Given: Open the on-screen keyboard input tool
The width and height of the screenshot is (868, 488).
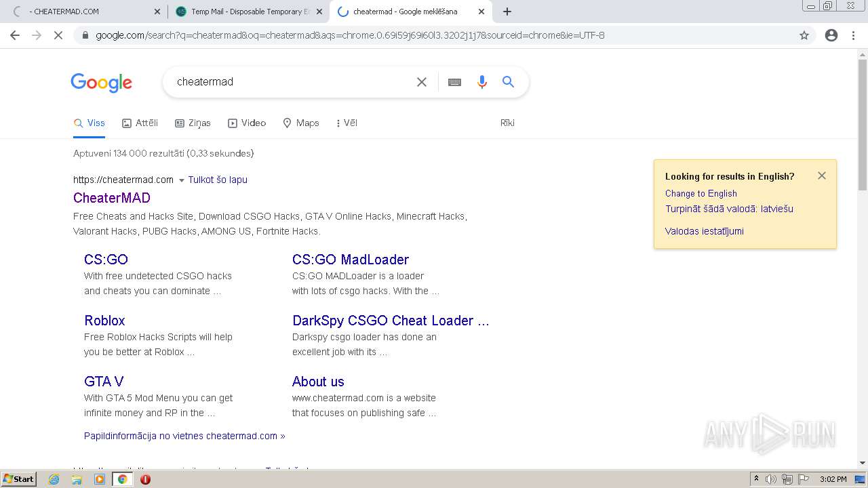Looking at the screenshot, I should tap(454, 82).
